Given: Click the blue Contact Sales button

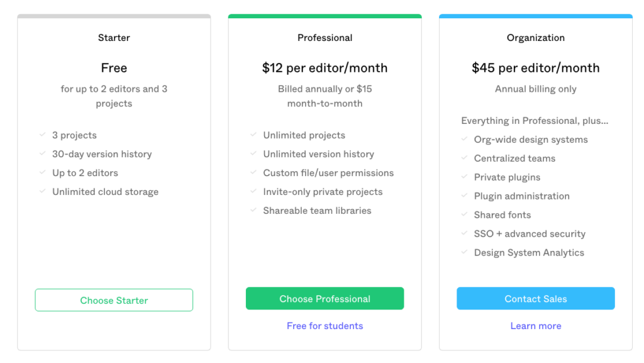Looking at the screenshot, I should [x=535, y=299].
